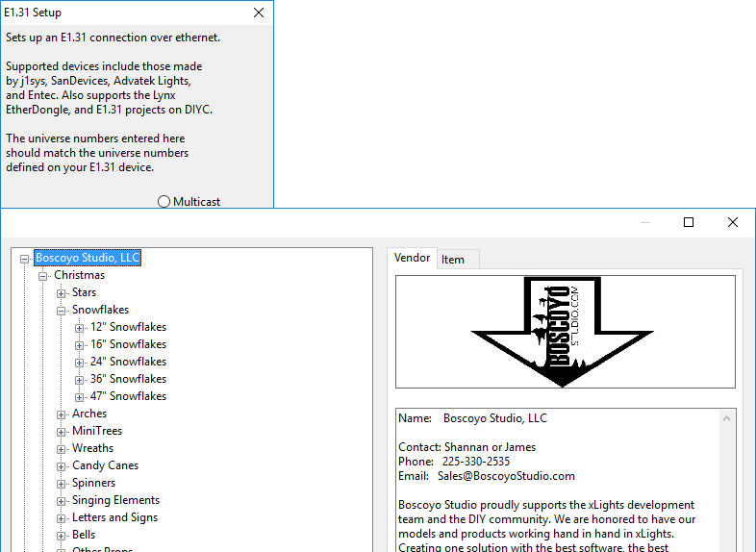The width and height of the screenshot is (756, 552).
Task: Collapse the Snowflakes tree node
Action: tap(61, 311)
